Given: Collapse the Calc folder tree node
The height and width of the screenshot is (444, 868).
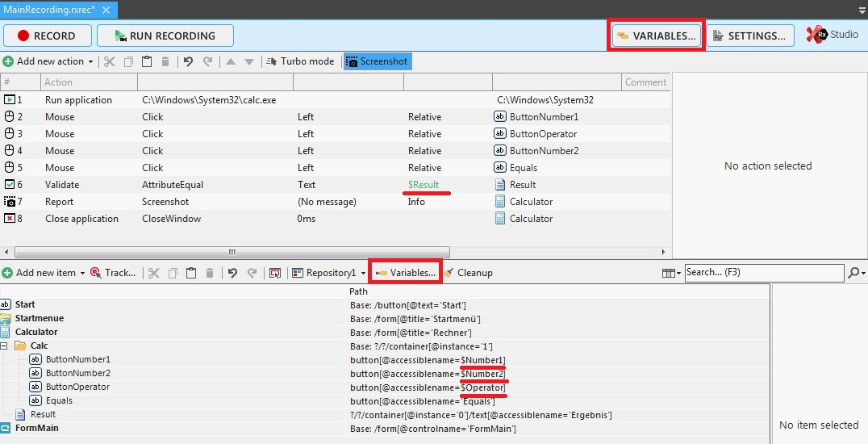Looking at the screenshot, I should point(6,346).
